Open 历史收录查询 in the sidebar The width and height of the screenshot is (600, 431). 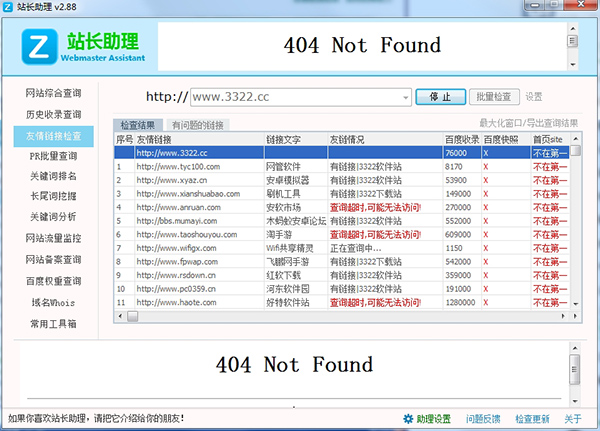pos(54,114)
